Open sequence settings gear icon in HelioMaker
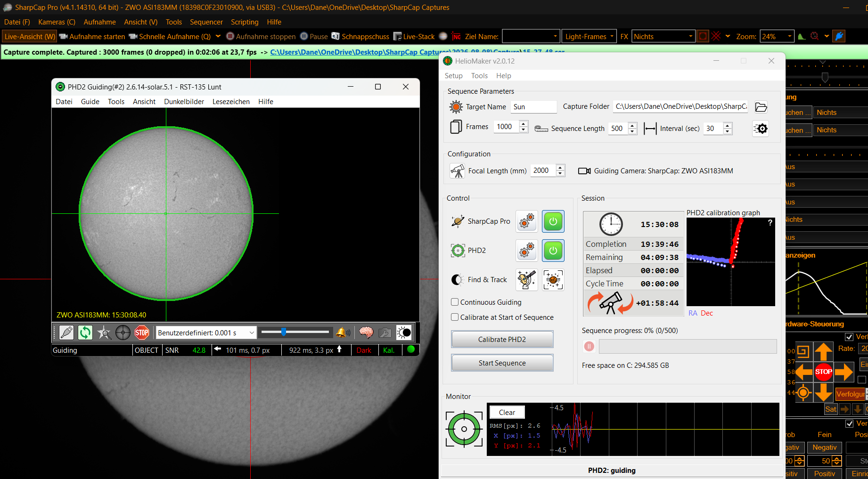The image size is (868, 479). (761, 129)
